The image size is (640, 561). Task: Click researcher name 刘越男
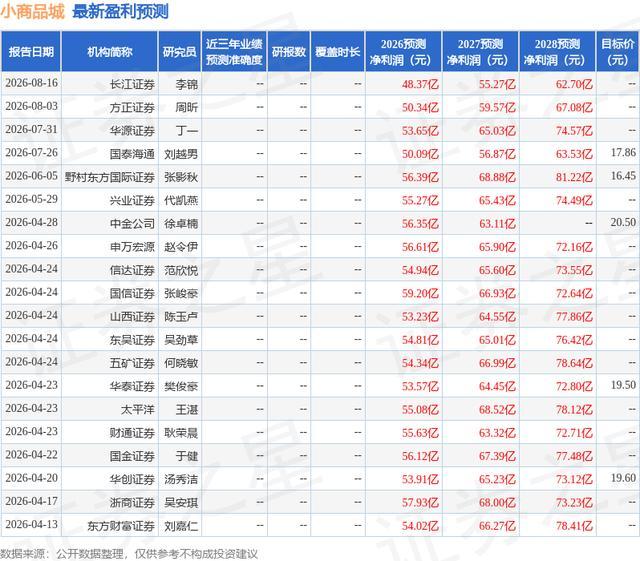(181, 154)
